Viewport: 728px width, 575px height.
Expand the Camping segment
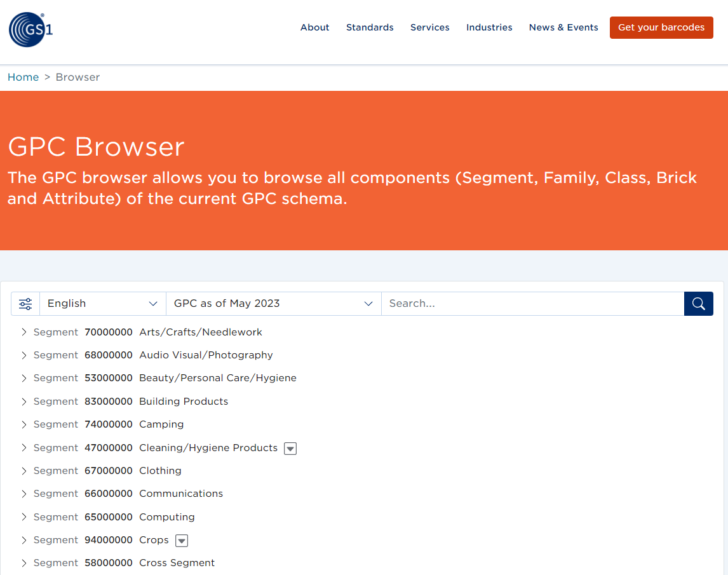click(24, 424)
